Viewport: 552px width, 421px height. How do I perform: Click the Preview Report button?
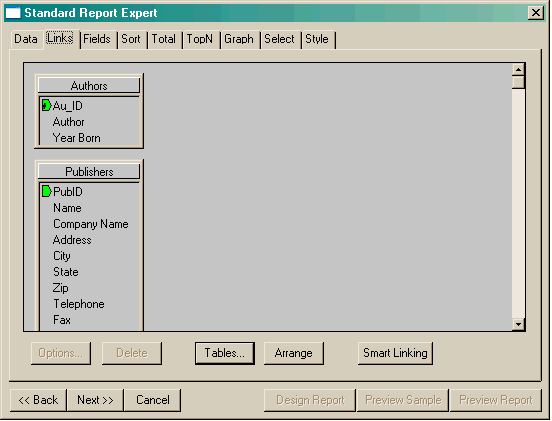pos(496,400)
